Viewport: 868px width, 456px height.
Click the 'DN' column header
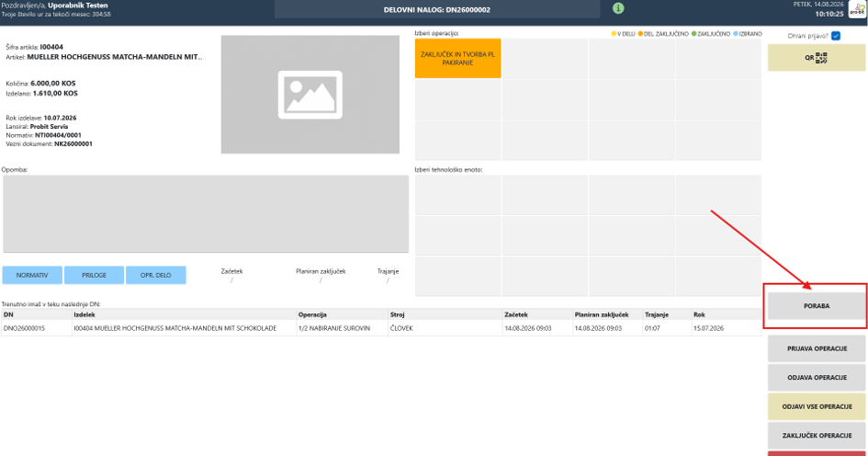[x=37, y=314]
